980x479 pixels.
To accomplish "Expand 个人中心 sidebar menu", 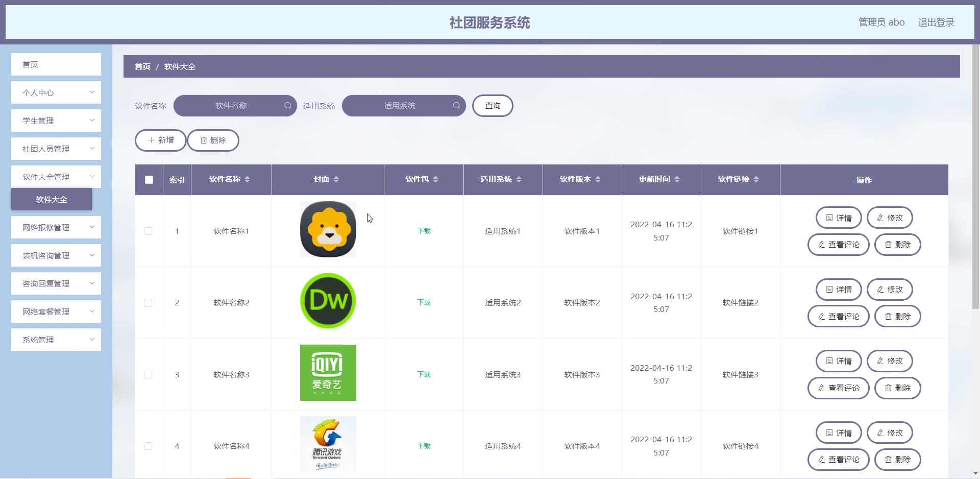I will pos(56,92).
